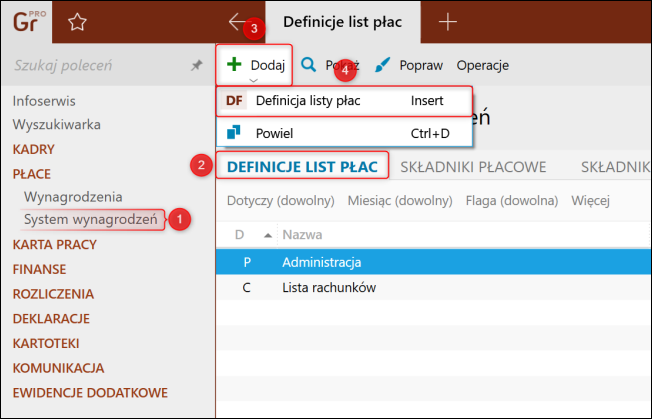This screenshot has width=652, height=419.
Task: Click the Powiel duplicate icon
Action: (234, 132)
